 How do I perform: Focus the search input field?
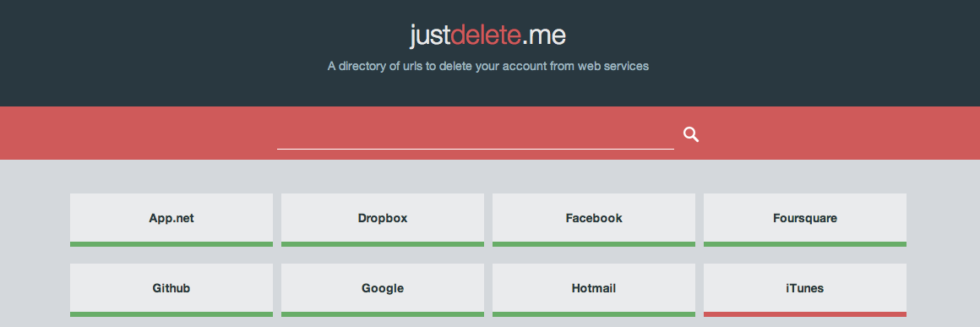click(x=475, y=134)
